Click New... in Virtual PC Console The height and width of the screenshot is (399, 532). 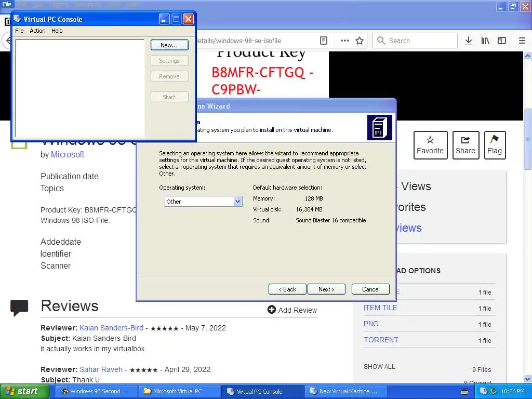[169, 45]
